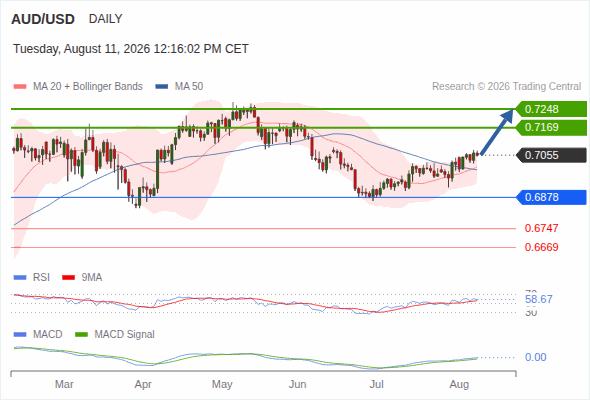590x400 pixels.
Task: Select the May marker on time axis
Action: pos(222,384)
